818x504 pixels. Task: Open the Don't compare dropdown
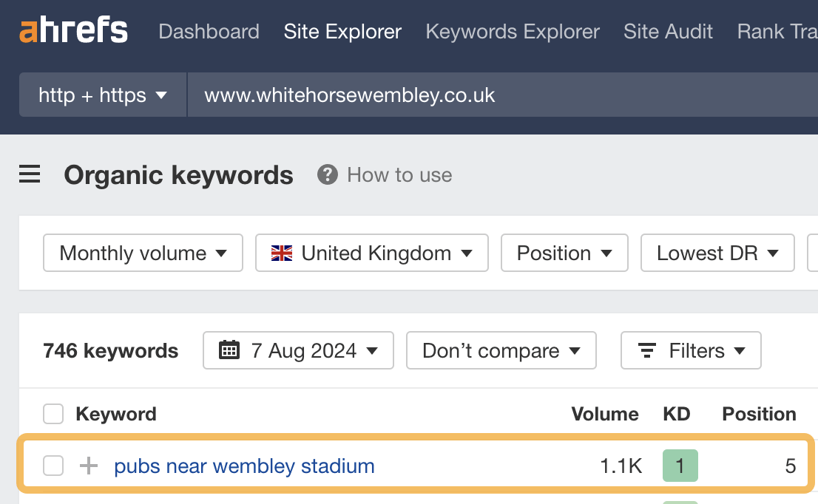pos(501,350)
